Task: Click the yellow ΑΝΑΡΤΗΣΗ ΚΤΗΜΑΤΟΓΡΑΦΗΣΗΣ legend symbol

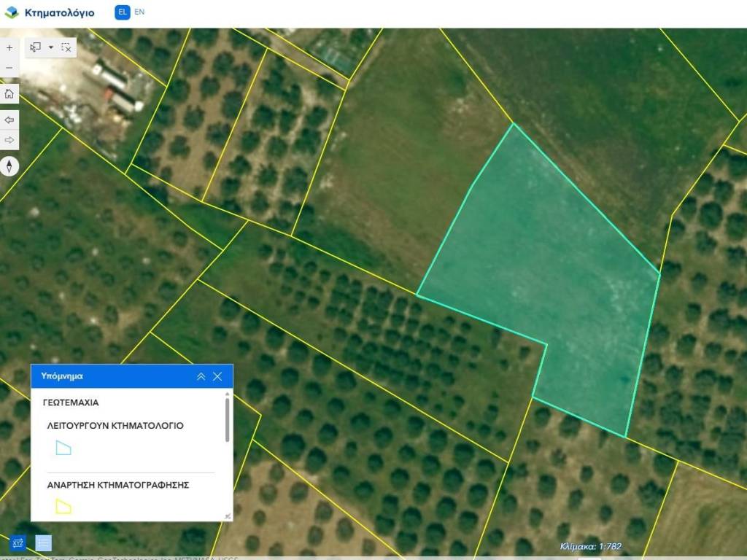Action: pos(63,506)
